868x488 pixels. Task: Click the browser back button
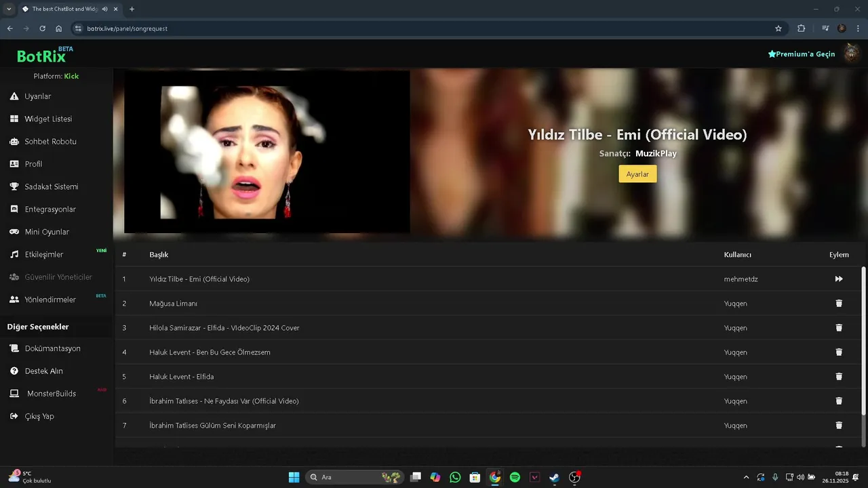pyautogui.click(x=9, y=28)
